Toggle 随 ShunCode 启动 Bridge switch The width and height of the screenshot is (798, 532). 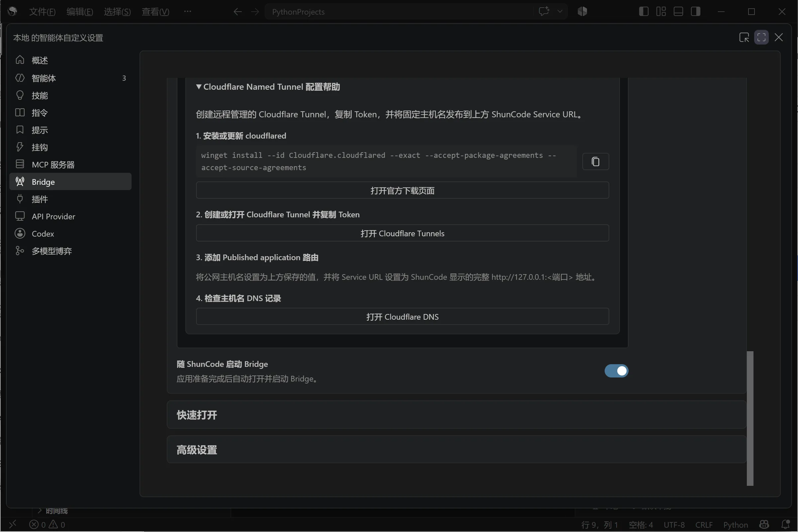616,371
